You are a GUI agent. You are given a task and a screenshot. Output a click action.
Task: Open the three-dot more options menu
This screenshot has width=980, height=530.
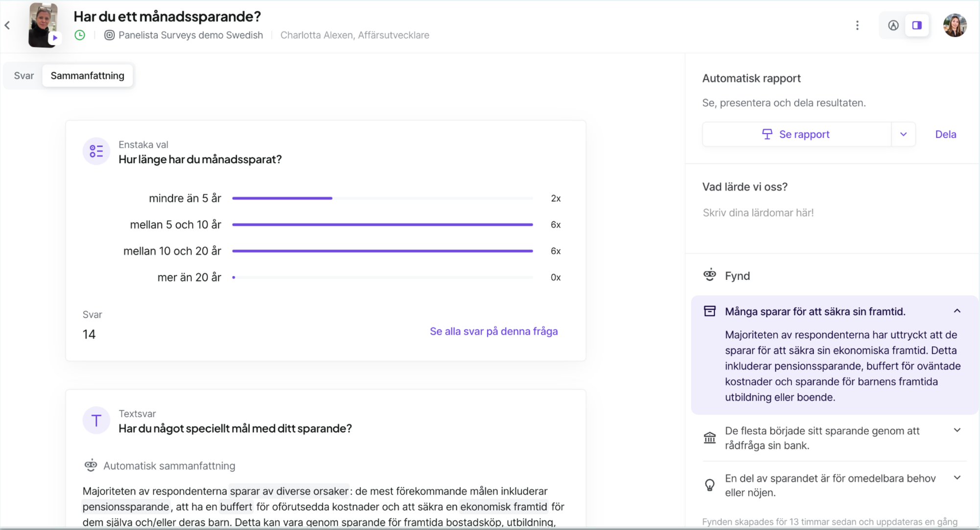tap(857, 25)
